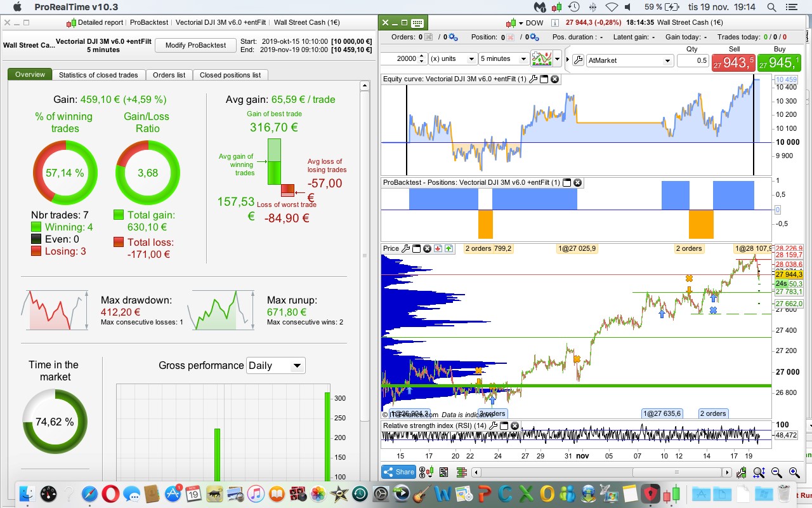812x508 pixels.
Task: Click the Modify ProBacktest button
Action: 195,45
